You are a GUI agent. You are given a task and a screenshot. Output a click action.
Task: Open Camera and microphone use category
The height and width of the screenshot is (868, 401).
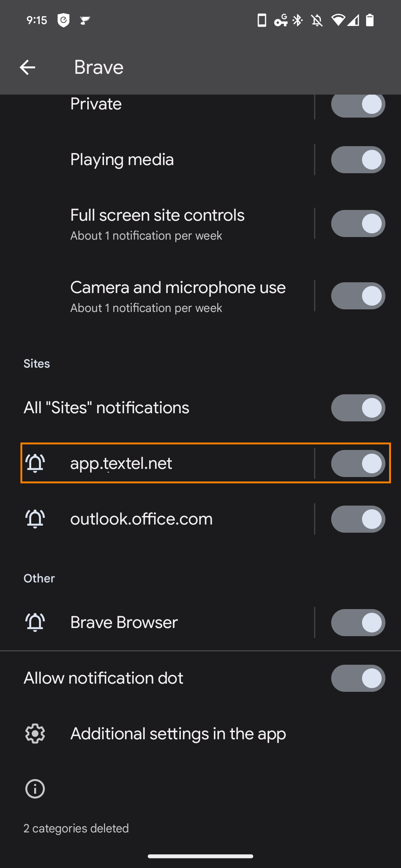pyautogui.click(x=178, y=296)
